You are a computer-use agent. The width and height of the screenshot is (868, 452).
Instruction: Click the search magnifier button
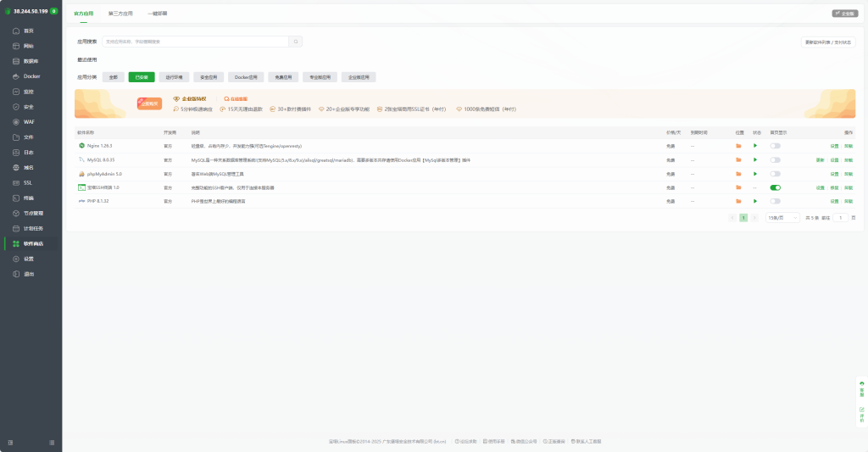coord(296,42)
